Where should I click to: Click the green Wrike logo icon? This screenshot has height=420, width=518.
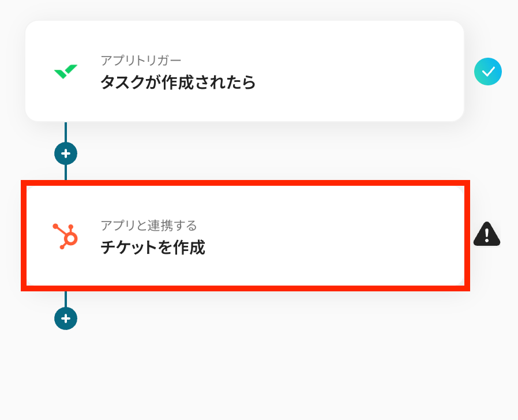pyautogui.click(x=66, y=72)
